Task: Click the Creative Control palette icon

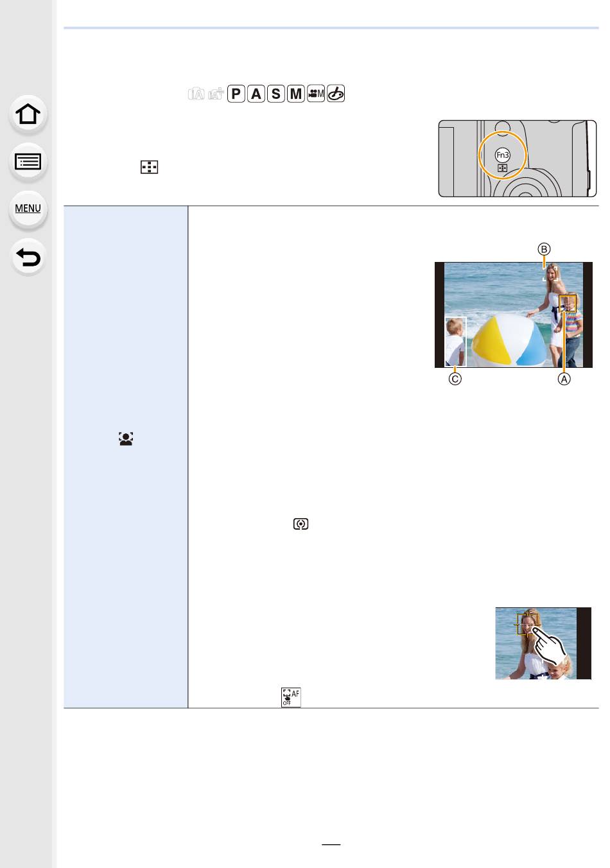Action: coord(336,94)
